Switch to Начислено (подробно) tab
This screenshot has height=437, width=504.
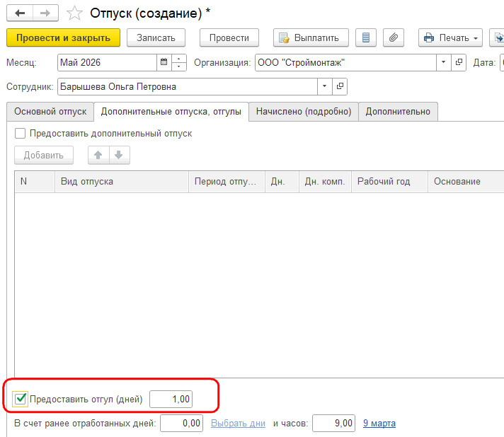click(x=304, y=112)
